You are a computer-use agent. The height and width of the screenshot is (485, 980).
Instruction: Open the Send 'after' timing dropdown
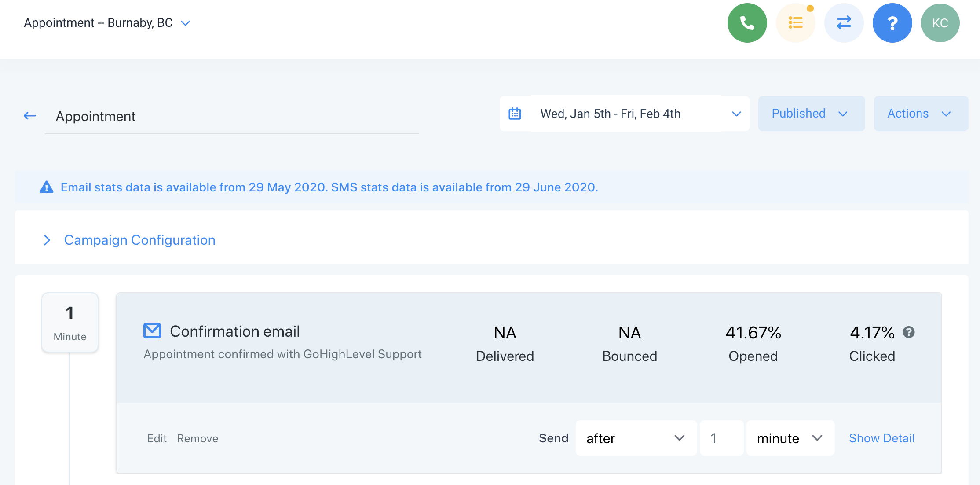click(636, 438)
